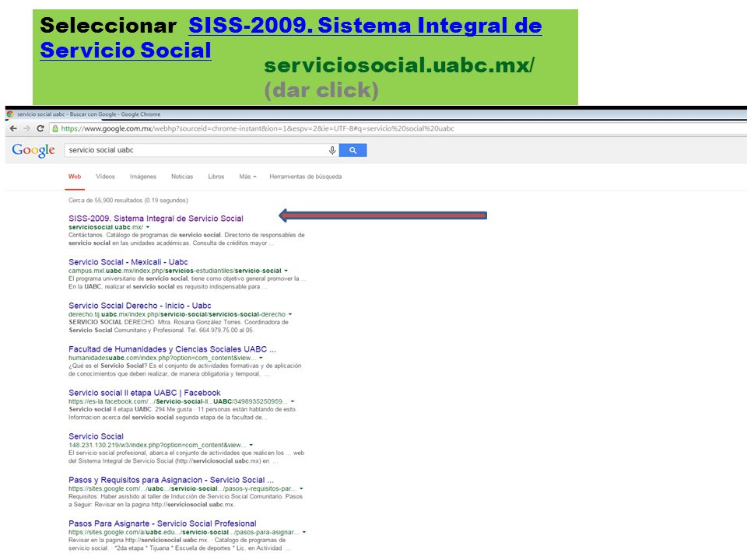Open Pasos y Requisitos para Asignacion result
This screenshot has width=747, height=560.
(171, 480)
